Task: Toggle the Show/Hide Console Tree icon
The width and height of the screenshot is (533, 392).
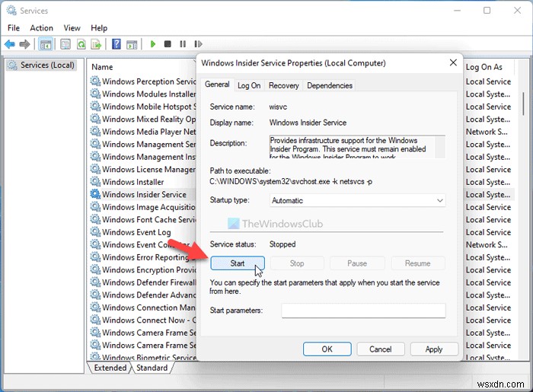Action: (46, 44)
